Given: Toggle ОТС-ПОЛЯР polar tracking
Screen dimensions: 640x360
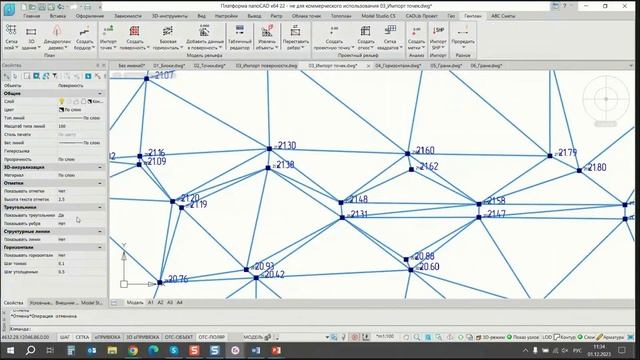Looking at the screenshot, I should tap(211, 337).
